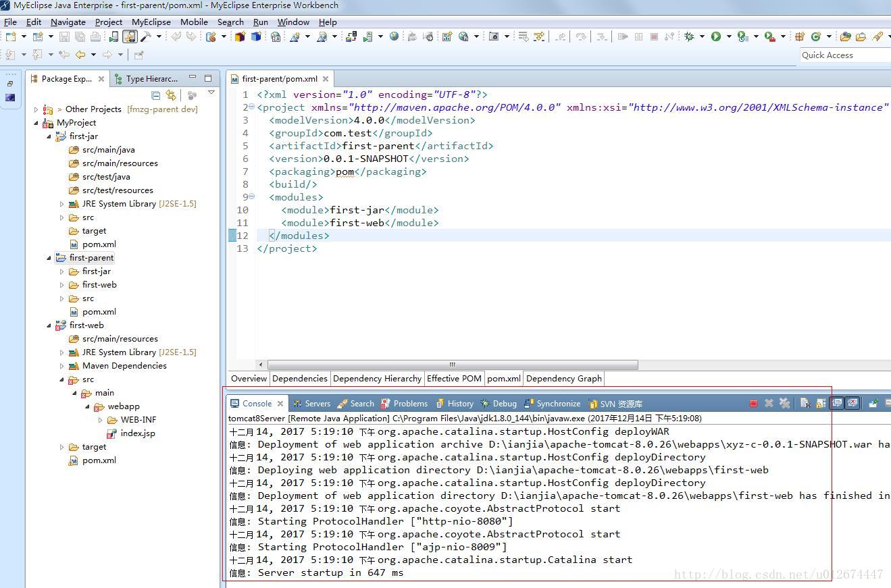This screenshot has width=891, height=588.
Task: Maximize the Package Explorer panel
Action: [208, 78]
